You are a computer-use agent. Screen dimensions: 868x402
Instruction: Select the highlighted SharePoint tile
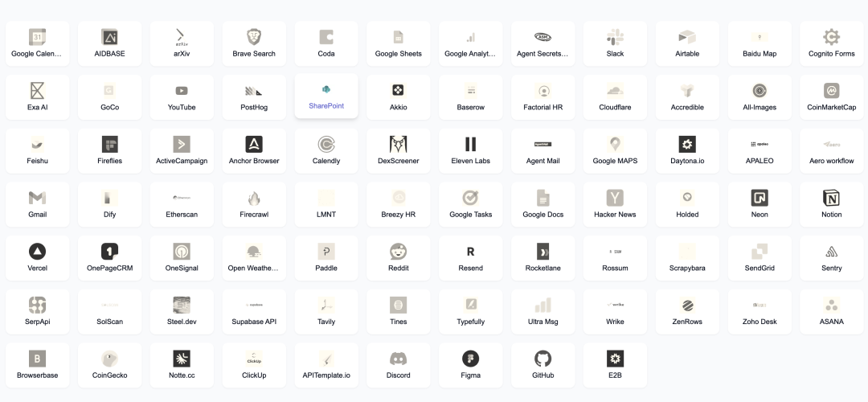coord(326,96)
